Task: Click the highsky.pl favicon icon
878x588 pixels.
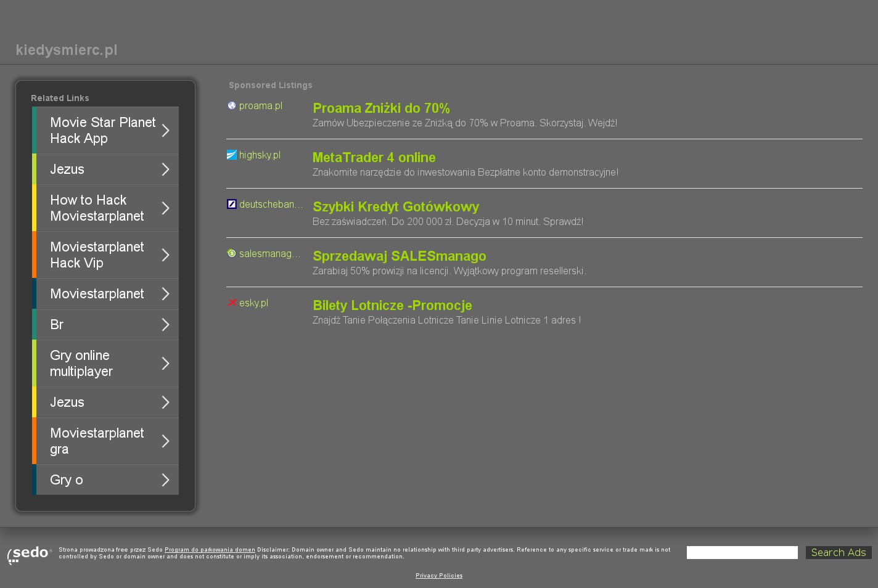Action: tap(232, 155)
